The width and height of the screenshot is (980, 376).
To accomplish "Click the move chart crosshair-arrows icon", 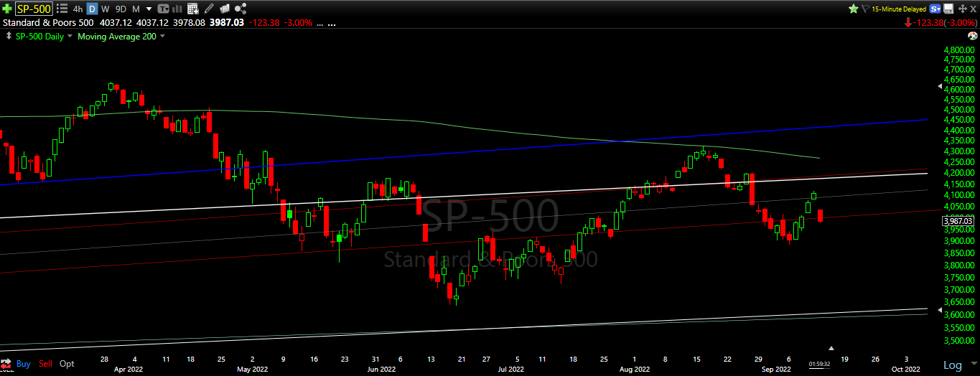I will [x=963, y=9].
